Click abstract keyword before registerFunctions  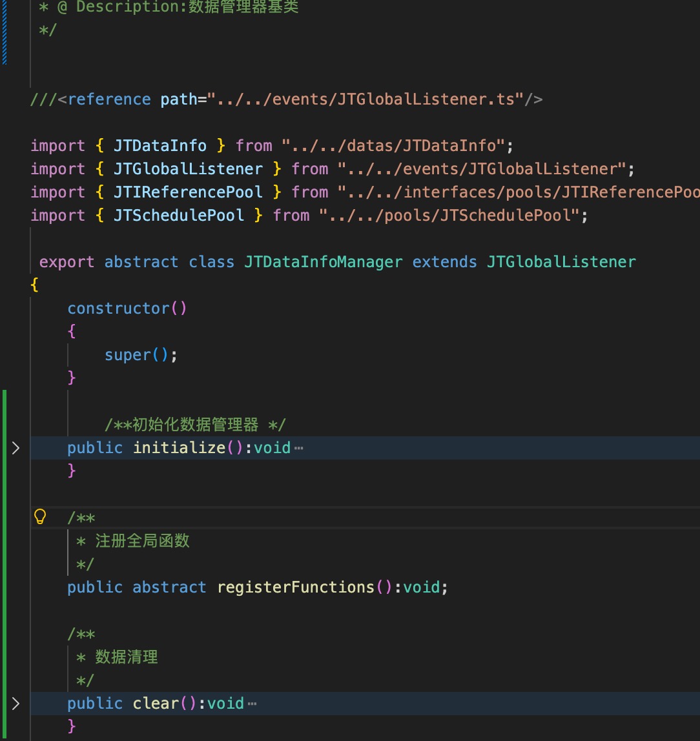pyautogui.click(x=169, y=587)
